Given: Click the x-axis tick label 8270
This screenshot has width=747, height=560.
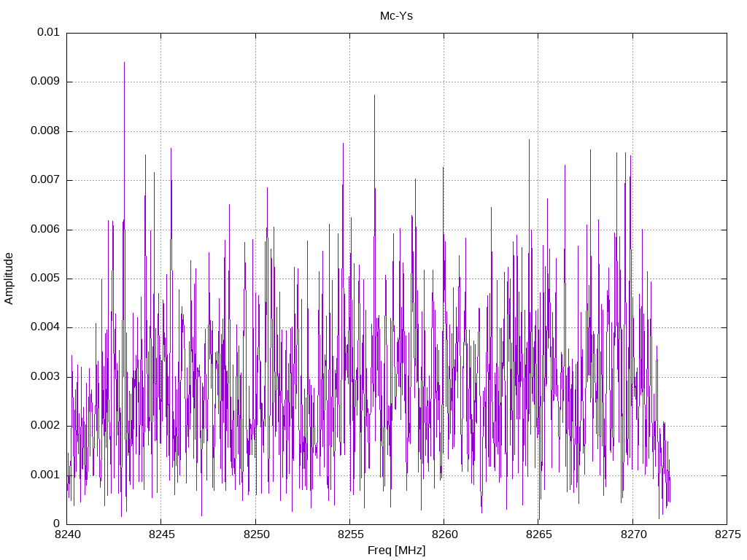Looking at the screenshot, I should pyautogui.click(x=633, y=534).
